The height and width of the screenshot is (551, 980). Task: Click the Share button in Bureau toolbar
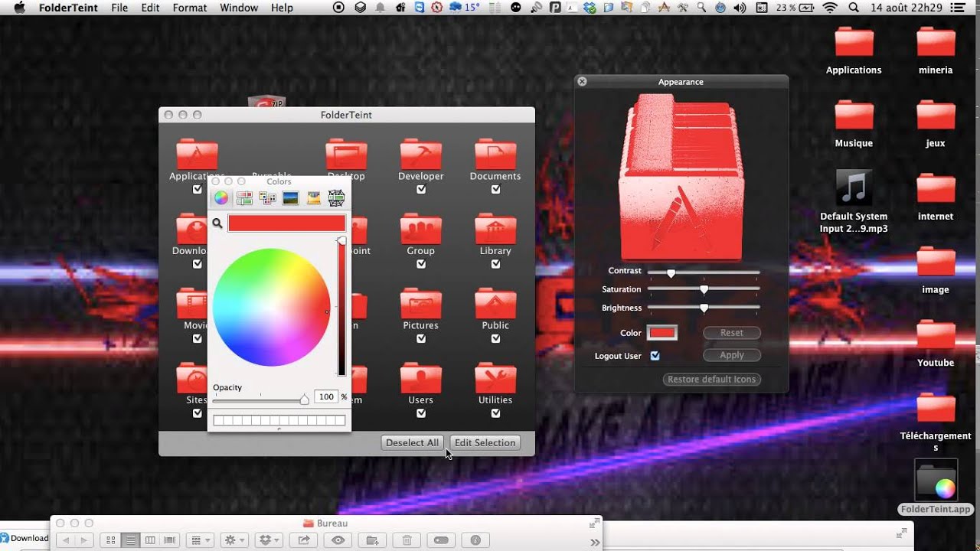click(x=304, y=540)
